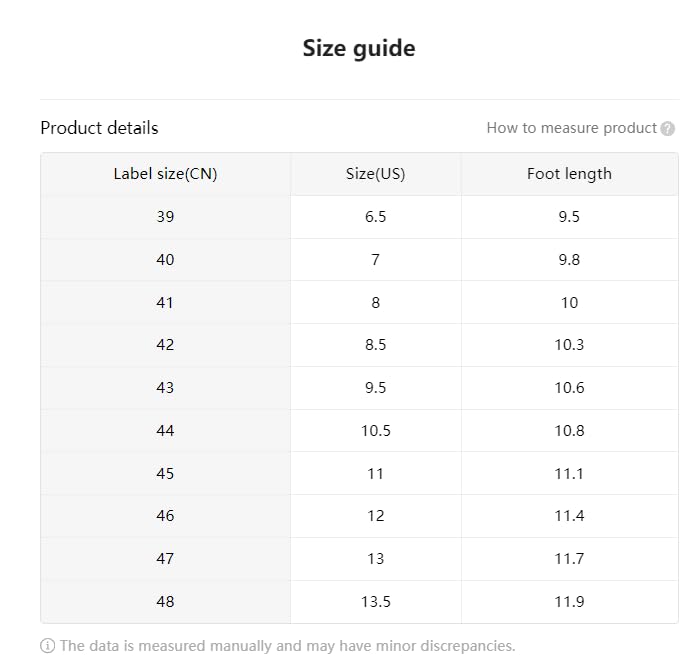
Task: Click the help question mark icon
Action: (668, 129)
